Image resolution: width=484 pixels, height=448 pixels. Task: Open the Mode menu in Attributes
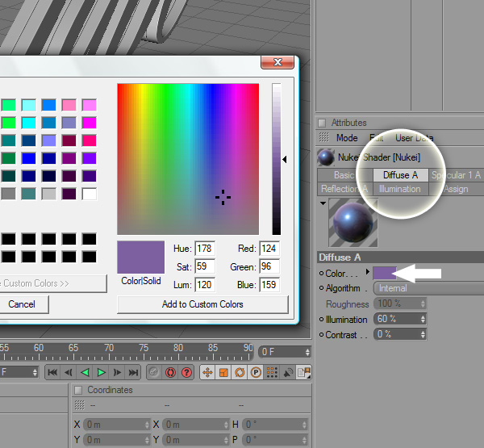click(347, 138)
